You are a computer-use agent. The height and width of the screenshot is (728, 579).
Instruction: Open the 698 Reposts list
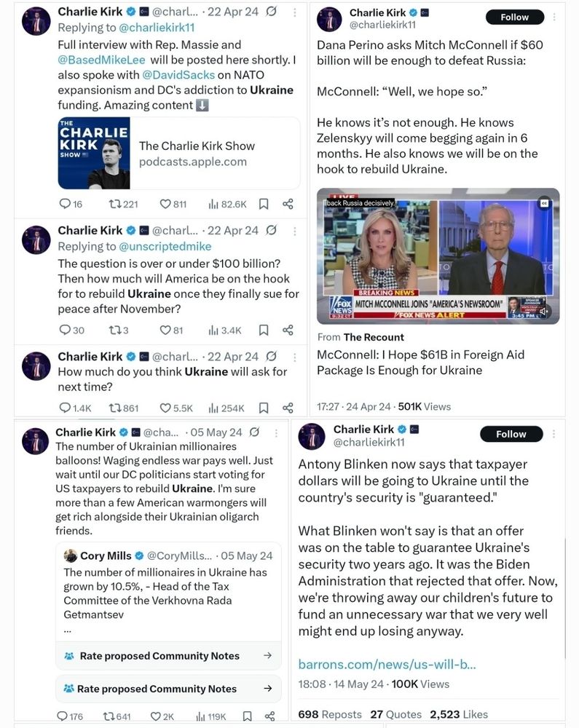(x=330, y=715)
